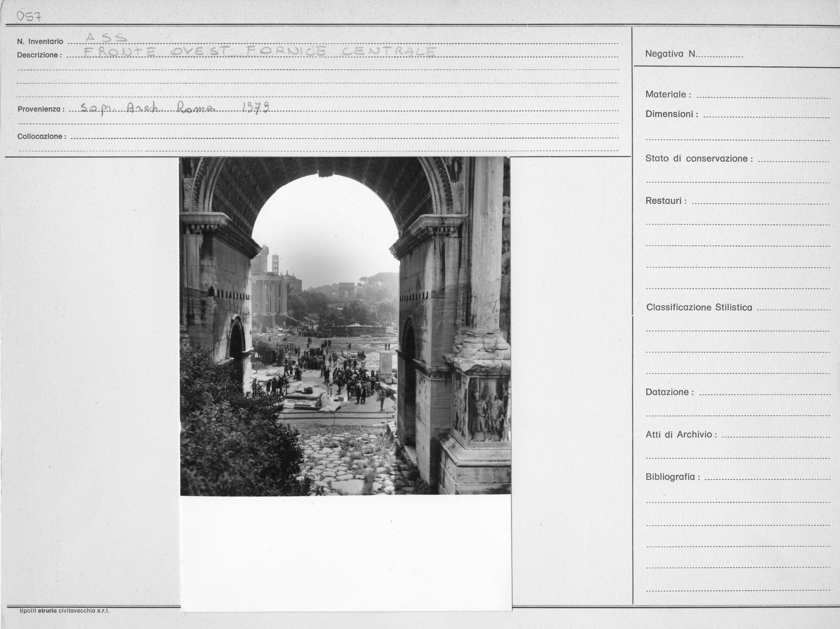Viewport: 840px width, 629px height.
Task: Click the 'Negativa N.' field
Action: pyautogui.click(x=694, y=54)
